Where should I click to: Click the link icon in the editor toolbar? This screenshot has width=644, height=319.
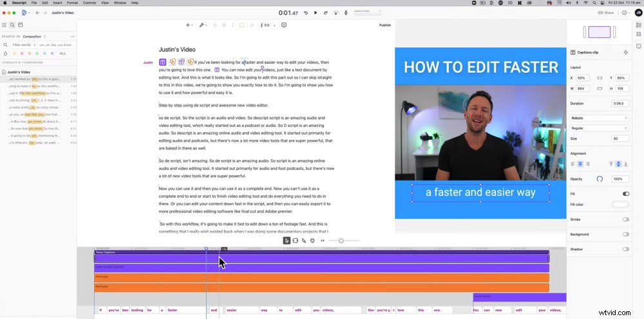pos(252,25)
